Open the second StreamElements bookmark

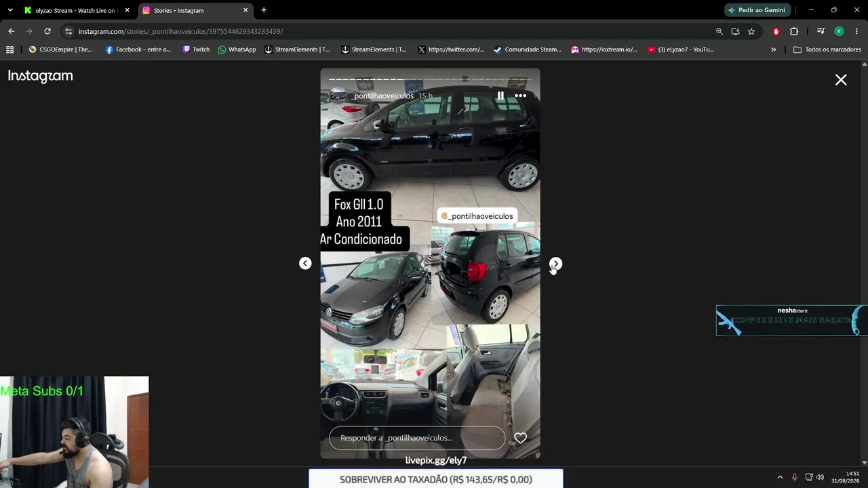(374, 49)
